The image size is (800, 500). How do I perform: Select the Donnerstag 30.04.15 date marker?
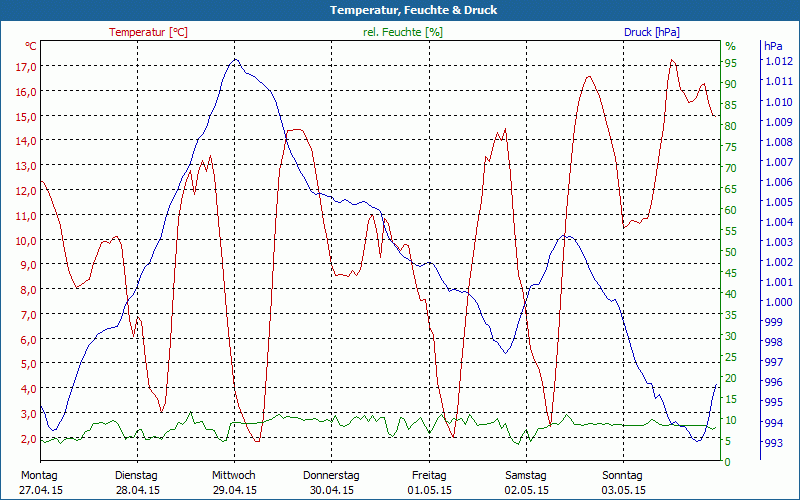click(331, 482)
